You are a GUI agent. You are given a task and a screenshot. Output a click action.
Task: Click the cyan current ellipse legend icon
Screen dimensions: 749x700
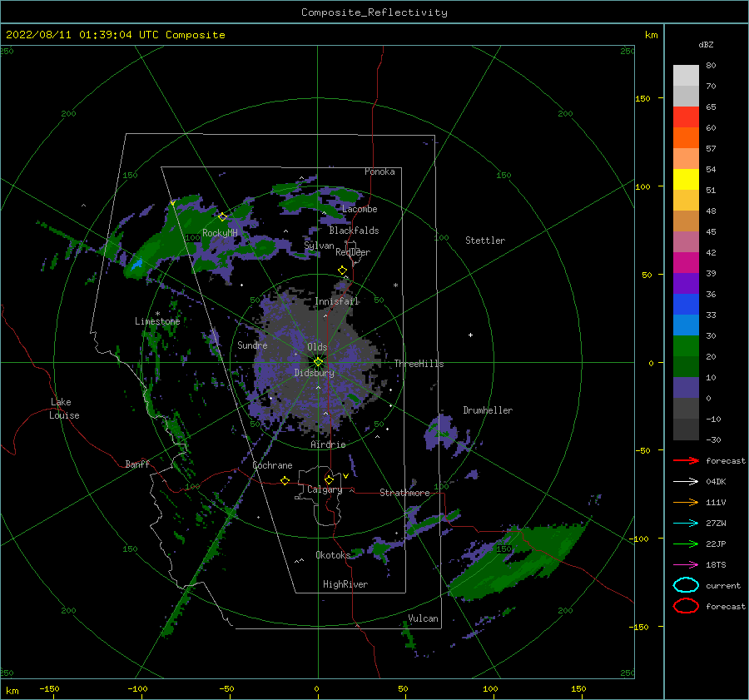pyautogui.click(x=686, y=585)
